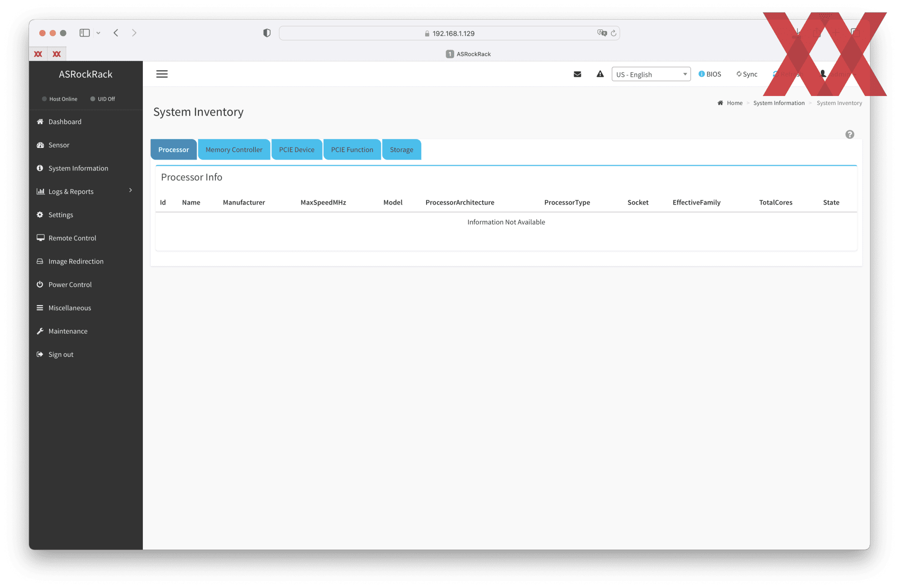Image resolution: width=899 pixels, height=588 pixels.
Task: Select the Storage tab
Action: coord(401,150)
